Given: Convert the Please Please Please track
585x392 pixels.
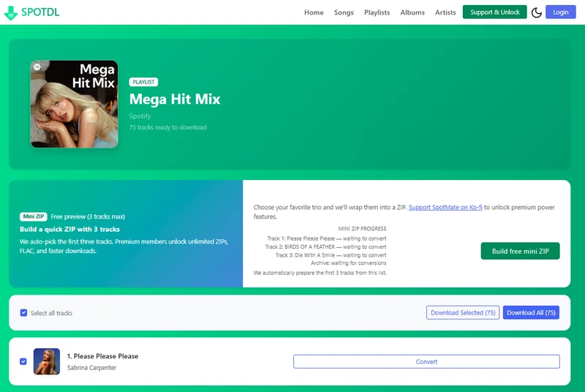Looking at the screenshot, I should click(x=426, y=361).
